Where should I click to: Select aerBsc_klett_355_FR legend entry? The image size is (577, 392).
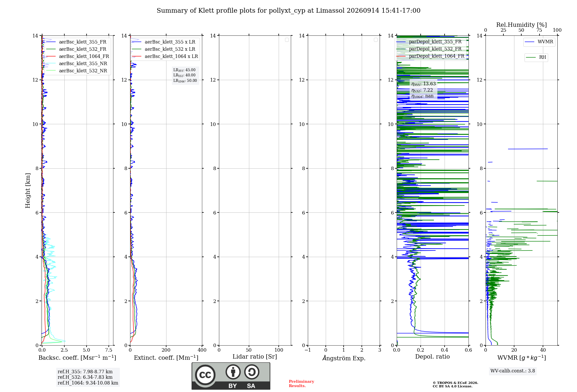click(77, 42)
